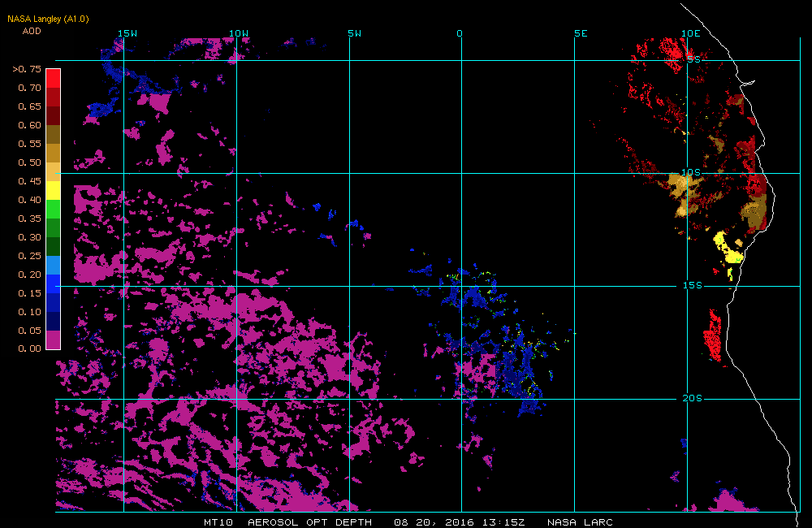Select the yellow 0.40 legend swatch
The image size is (812, 528).
click(x=54, y=190)
